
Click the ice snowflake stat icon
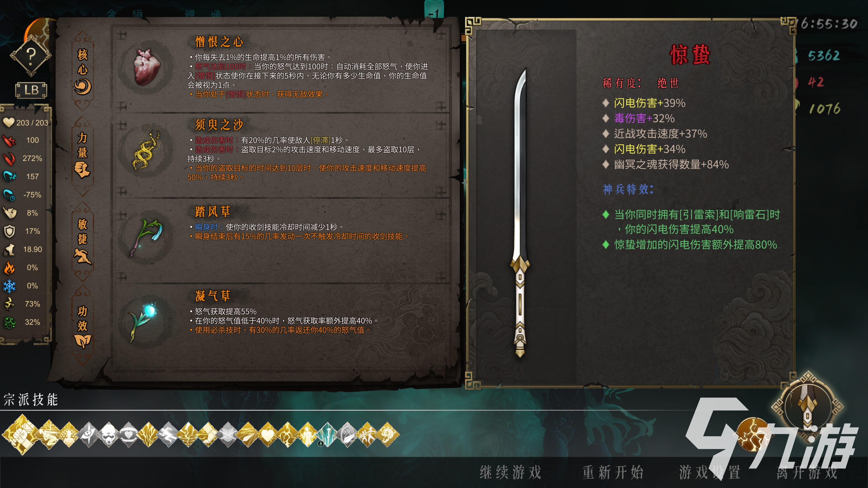(x=9, y=286)
